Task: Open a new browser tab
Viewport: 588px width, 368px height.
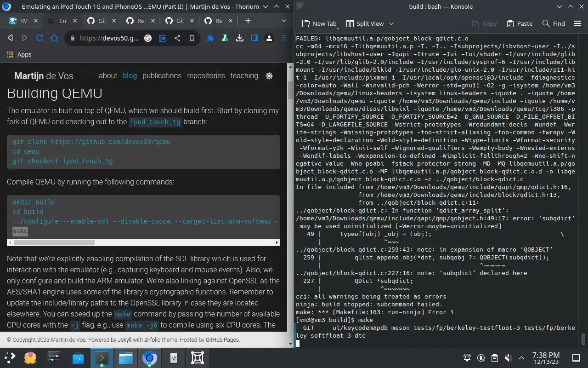Action: point(248,21)
